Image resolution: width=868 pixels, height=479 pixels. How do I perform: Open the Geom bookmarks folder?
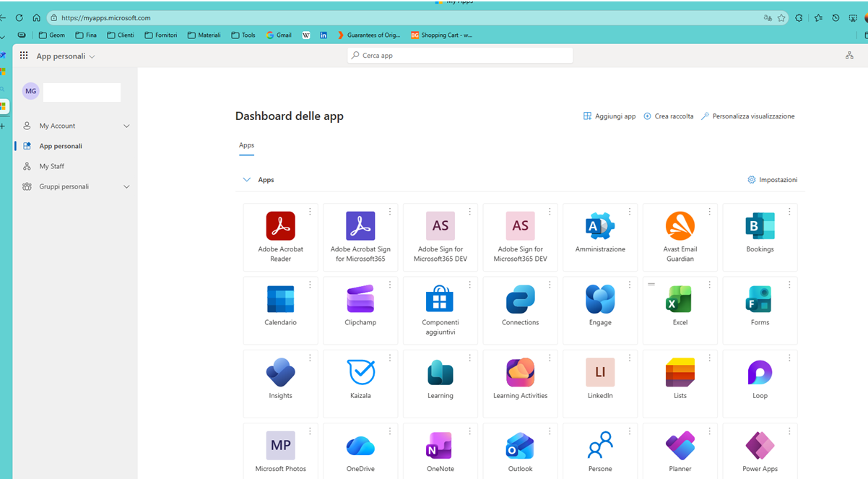(x=51, y=35)
